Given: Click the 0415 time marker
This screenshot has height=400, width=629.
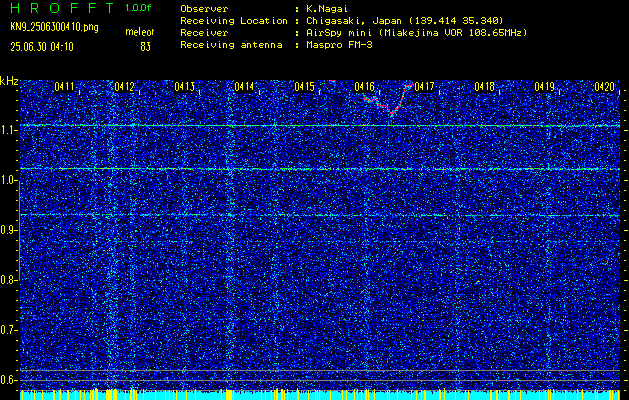Looking at the screenshot, I should [304, 86].
